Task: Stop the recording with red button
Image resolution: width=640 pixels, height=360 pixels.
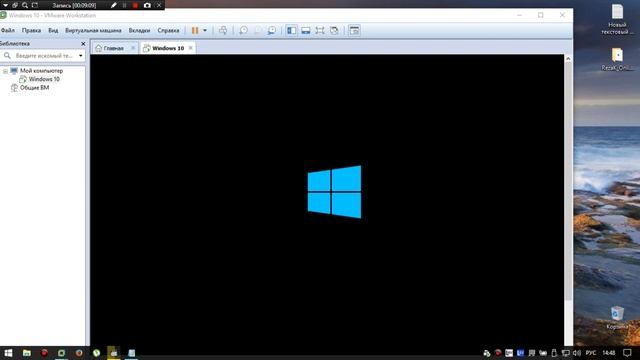Action: pyautogui.click(x=135, y=5)
